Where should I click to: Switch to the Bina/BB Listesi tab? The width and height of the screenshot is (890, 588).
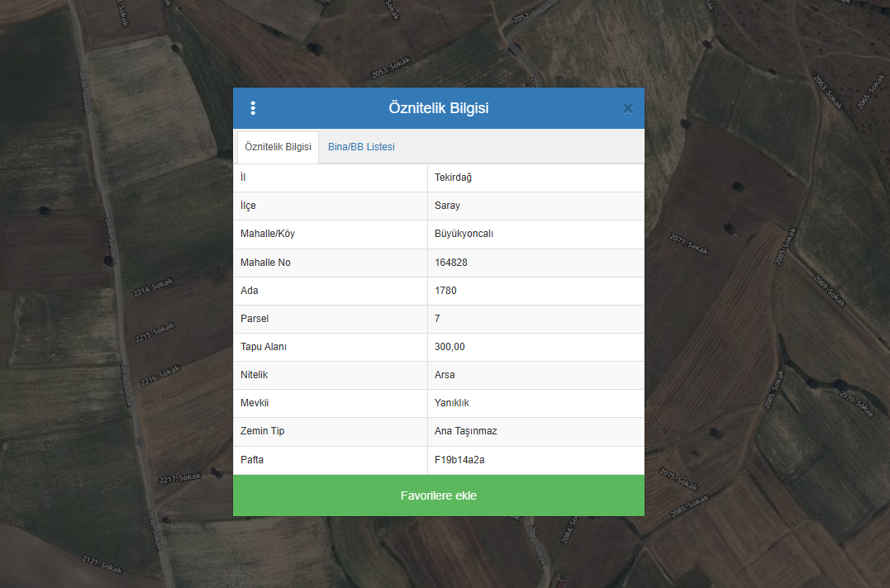coord(361,147)
